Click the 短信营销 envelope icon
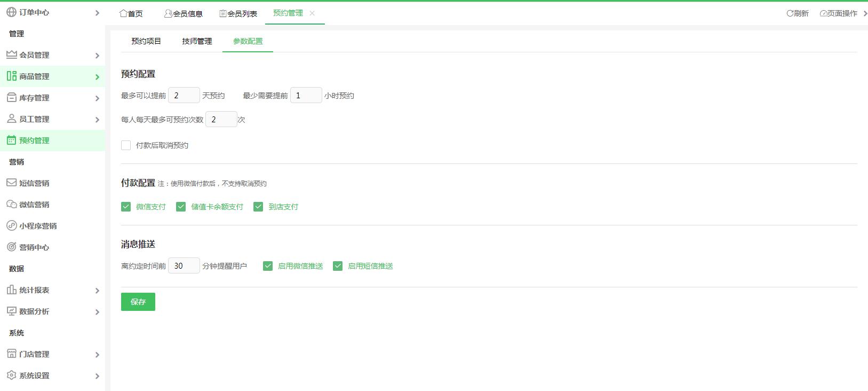This screenshot has width=868, height=391. pos(11,183)
